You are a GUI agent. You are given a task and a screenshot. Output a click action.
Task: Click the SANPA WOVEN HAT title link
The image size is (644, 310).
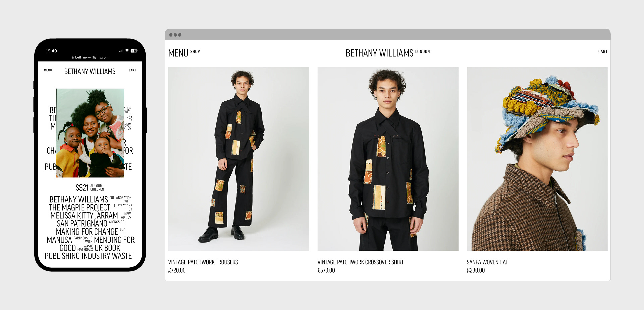487,262
